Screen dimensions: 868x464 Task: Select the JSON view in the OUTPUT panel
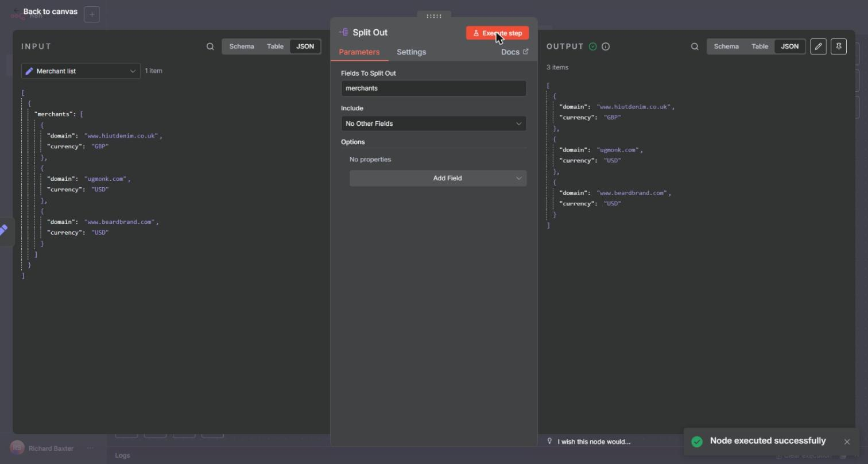pos(789,47)
